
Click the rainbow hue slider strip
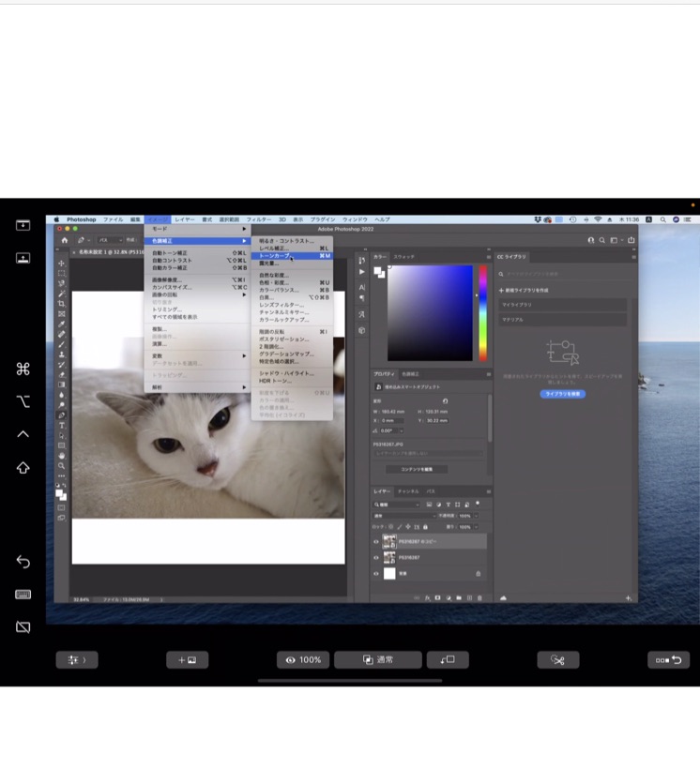483,312
